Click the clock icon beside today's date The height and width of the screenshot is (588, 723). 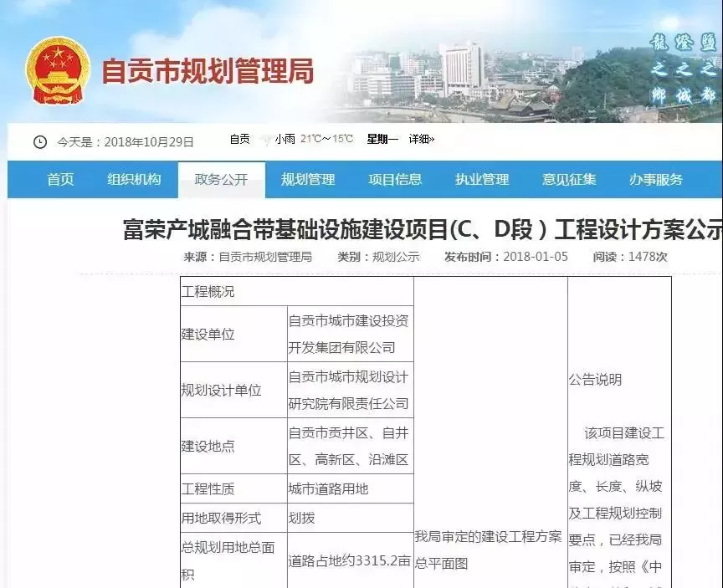tap(40, 141)
